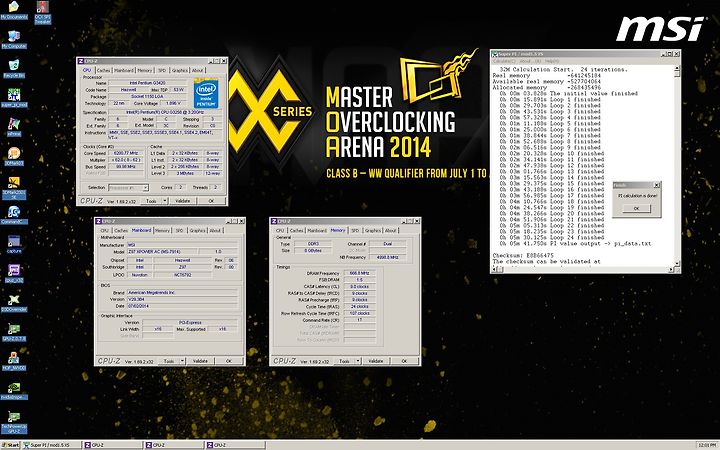Open the About tab in the CPU-Z CPU window
This screenshot has width=720, height=450.
coord(197,70)
